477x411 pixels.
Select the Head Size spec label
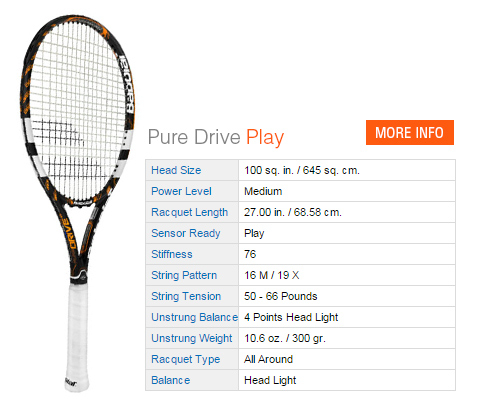tap(176, 170)
